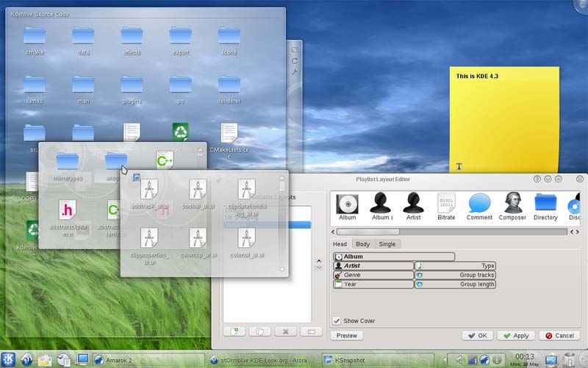Select the Group tracks element
Image resolution: width=588 pixels, height=368 pixels.
pyautogui.click(x=455, y=275)
